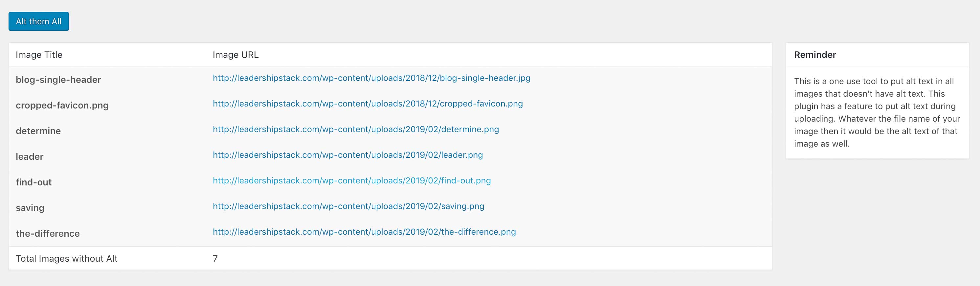
Task: Click the Image Title column header
Action: [39, 55]
